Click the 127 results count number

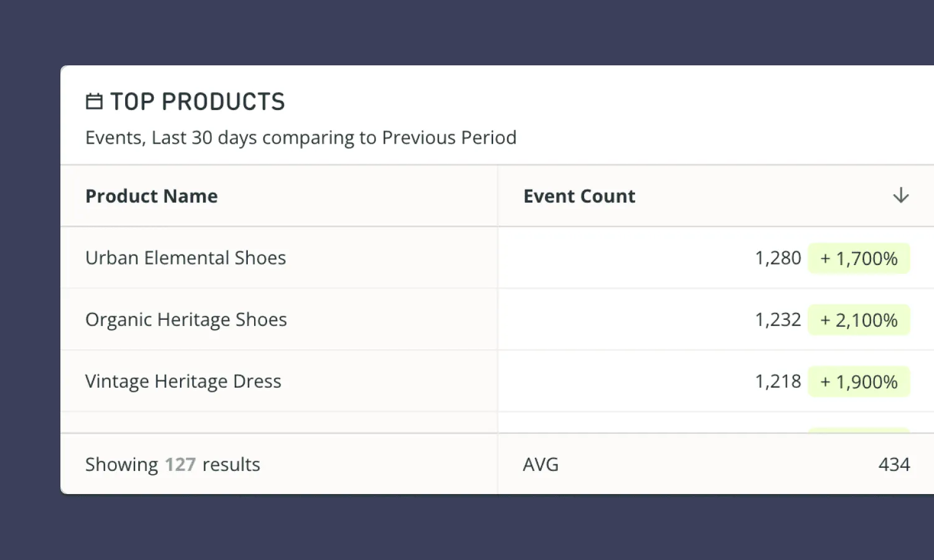coord(180,464)
